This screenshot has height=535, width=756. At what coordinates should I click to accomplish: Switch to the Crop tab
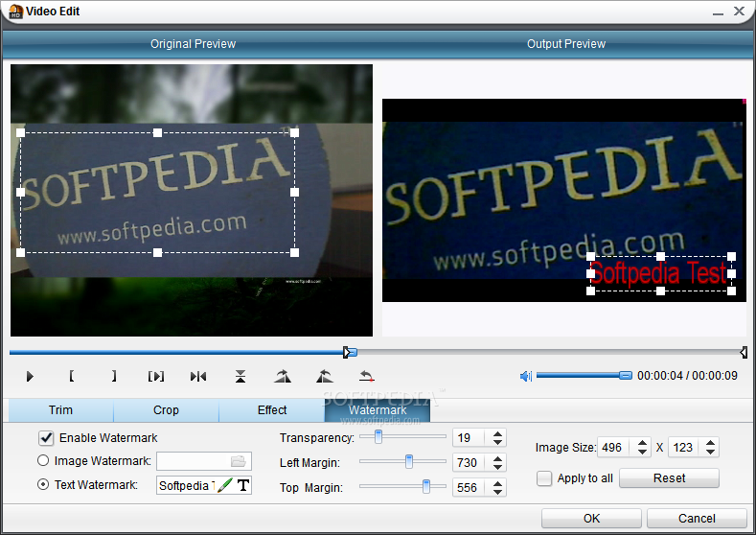166,410
